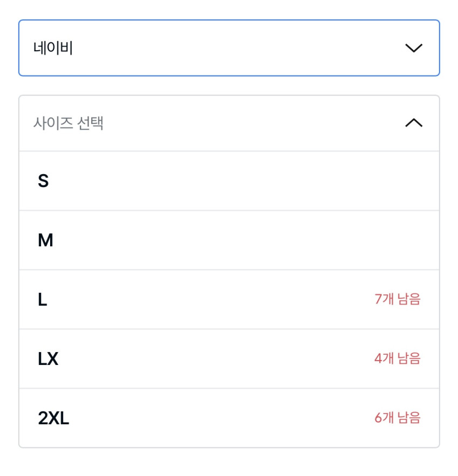Open the 네이비 color dropdown
The image size is (458, 476).
click(229, 48)
